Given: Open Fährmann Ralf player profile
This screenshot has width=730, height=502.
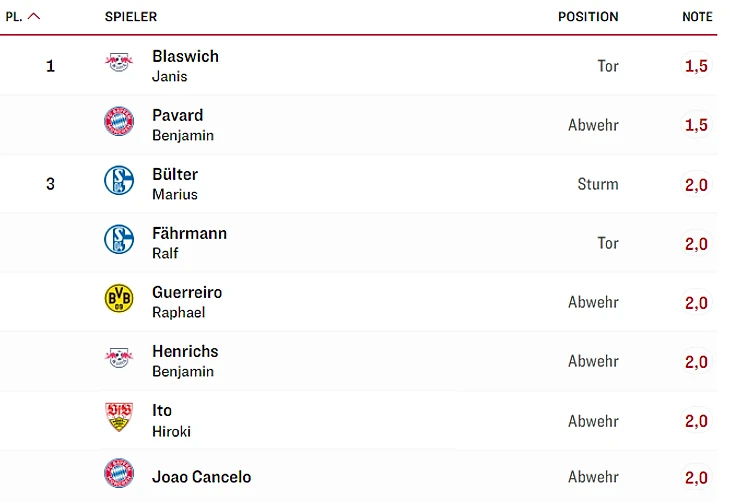Looking at the screenshot, I should pyautogui.click(x=189, y=242).
